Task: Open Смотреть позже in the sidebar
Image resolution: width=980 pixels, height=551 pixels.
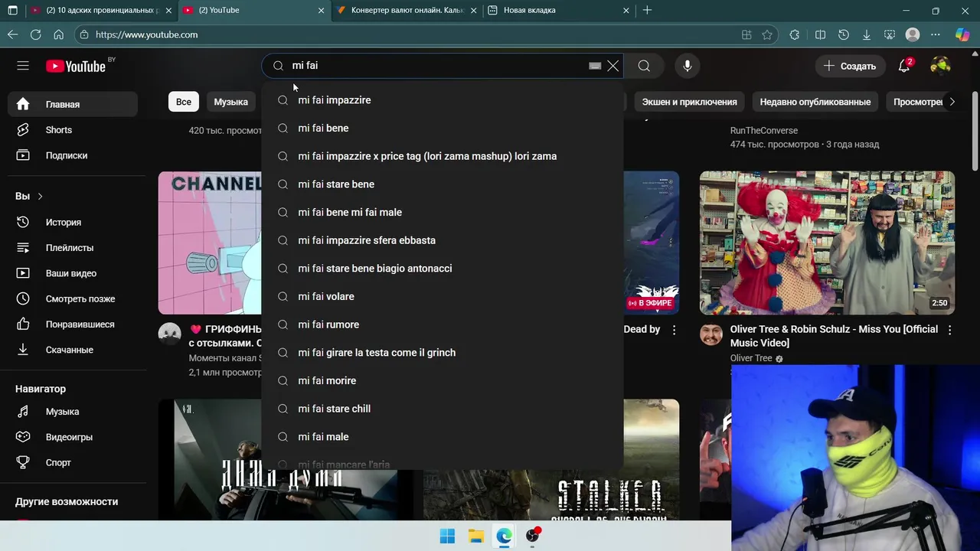Action: point(73,299)
